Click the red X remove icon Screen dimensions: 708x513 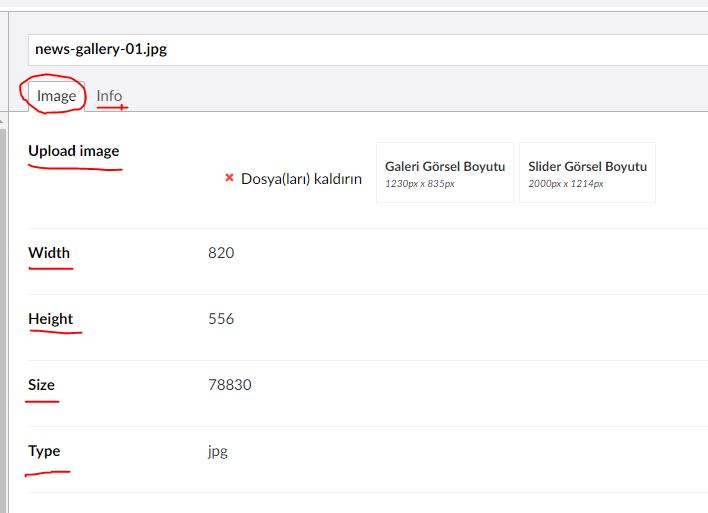pyautogui.click(x=229, y=178)
